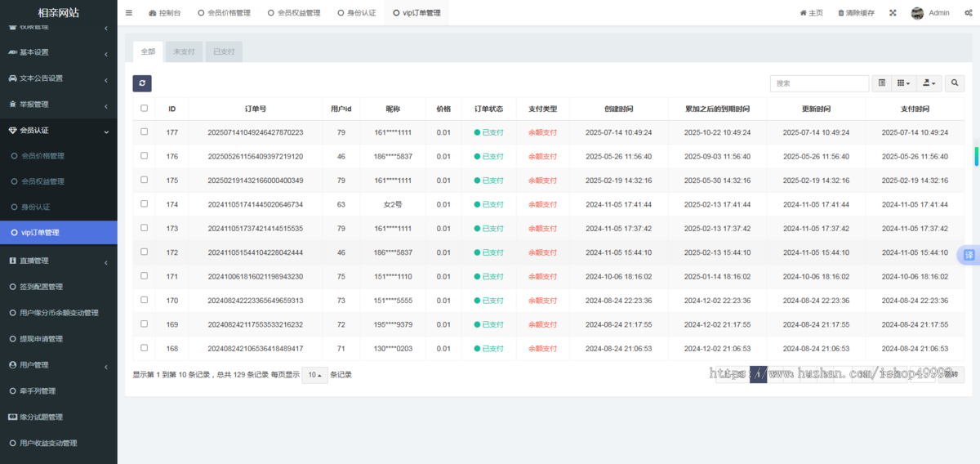Click the Admin username text
This screenshot has width=980, height=464.
click(939, 13)
